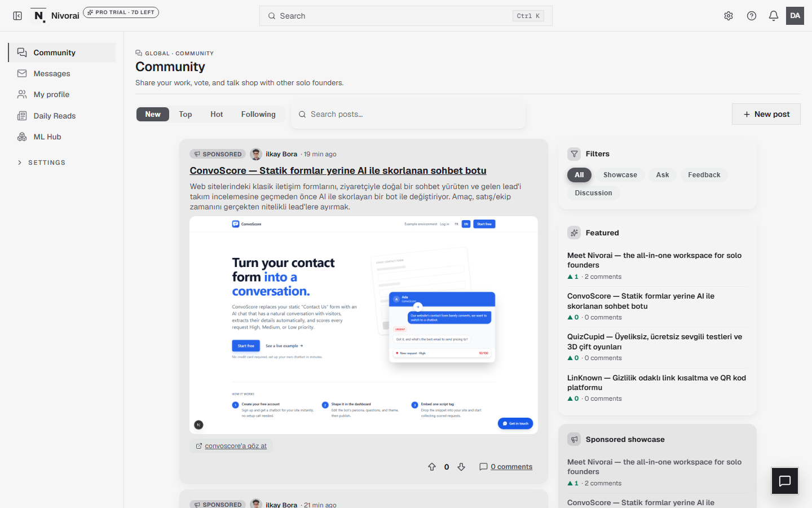This screenshot has height=508, width=812.
Task: Click the SPONSORED badge on ConvoScore post
Action: pyautogui.click(x=218, y=154)
